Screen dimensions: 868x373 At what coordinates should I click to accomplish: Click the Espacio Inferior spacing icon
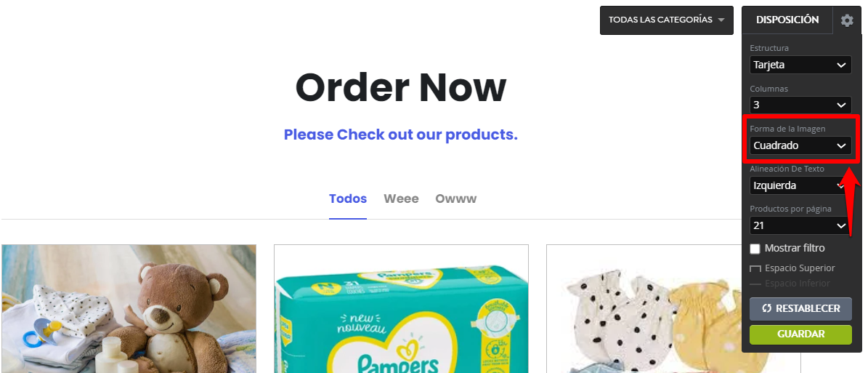(x=755, y=284)
